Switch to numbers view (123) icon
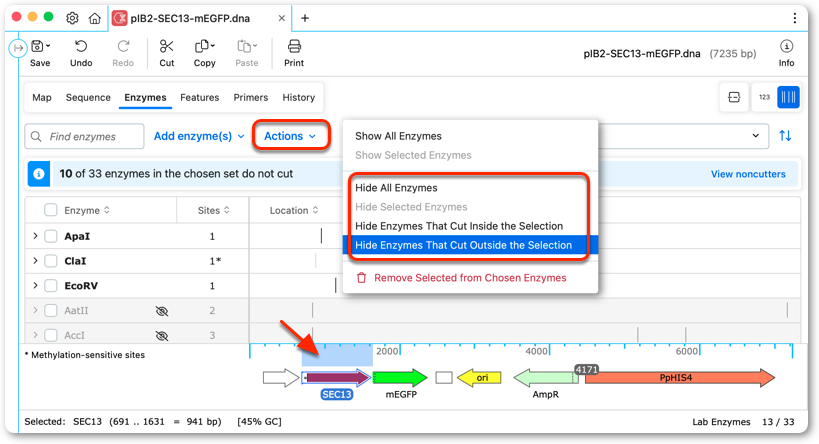Image resolution: width=819 pixels, height=444 pixels. (764, 97)
